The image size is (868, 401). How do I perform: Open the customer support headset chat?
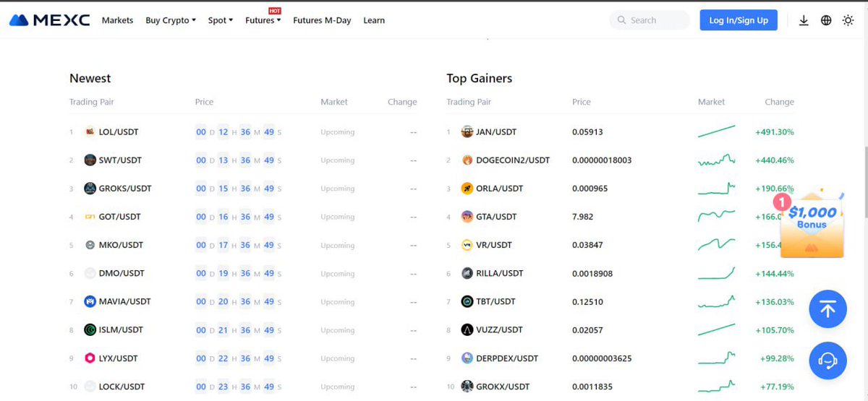coord(827,361)
